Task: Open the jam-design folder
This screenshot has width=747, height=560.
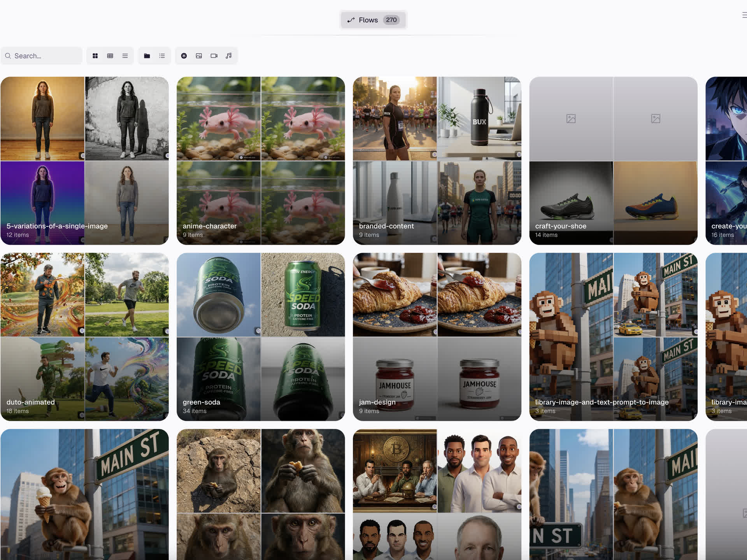Action: tap(437, 337)
